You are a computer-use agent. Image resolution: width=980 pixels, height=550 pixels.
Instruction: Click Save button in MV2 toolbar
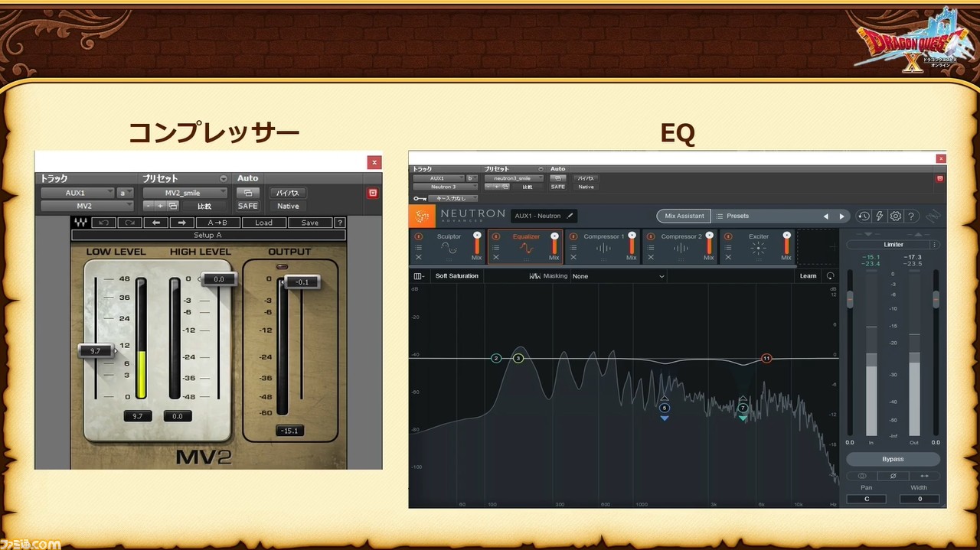(x=310, y=223)
